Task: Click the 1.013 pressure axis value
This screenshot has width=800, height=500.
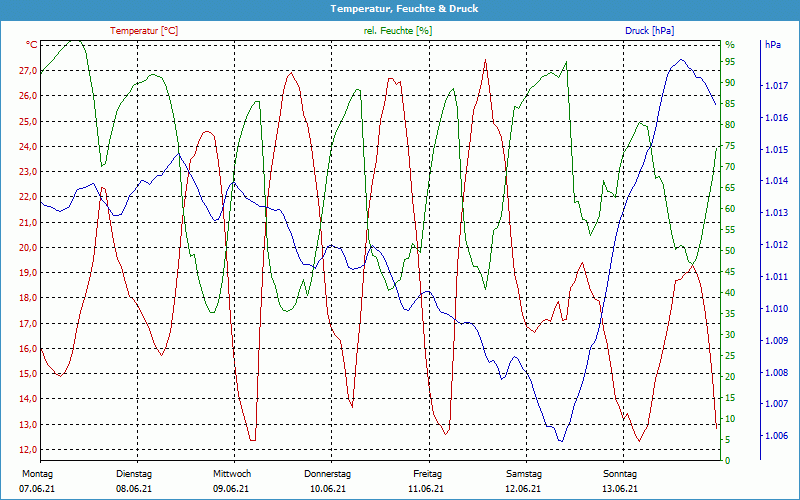Action: (777, 213)
